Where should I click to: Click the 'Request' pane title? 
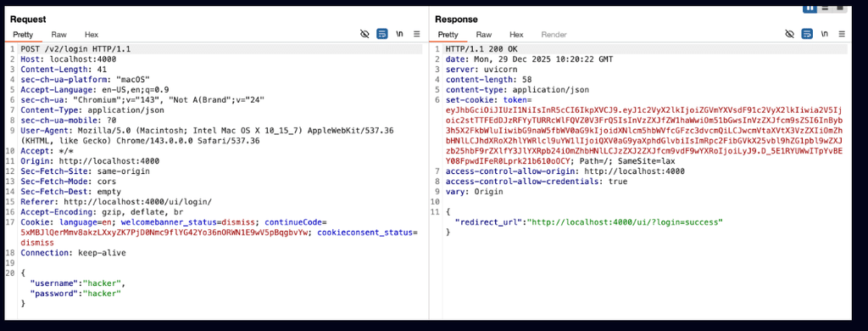click(28, 19)
